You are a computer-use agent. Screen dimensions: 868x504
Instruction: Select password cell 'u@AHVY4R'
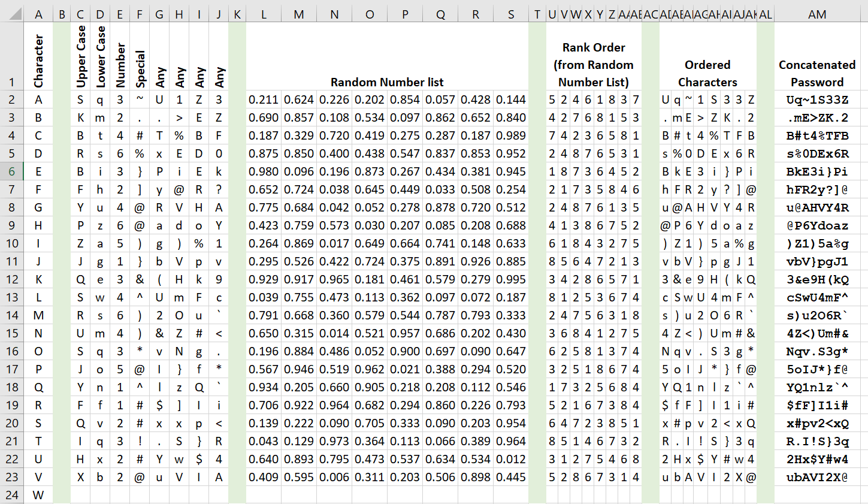click(x=817, y=207)
